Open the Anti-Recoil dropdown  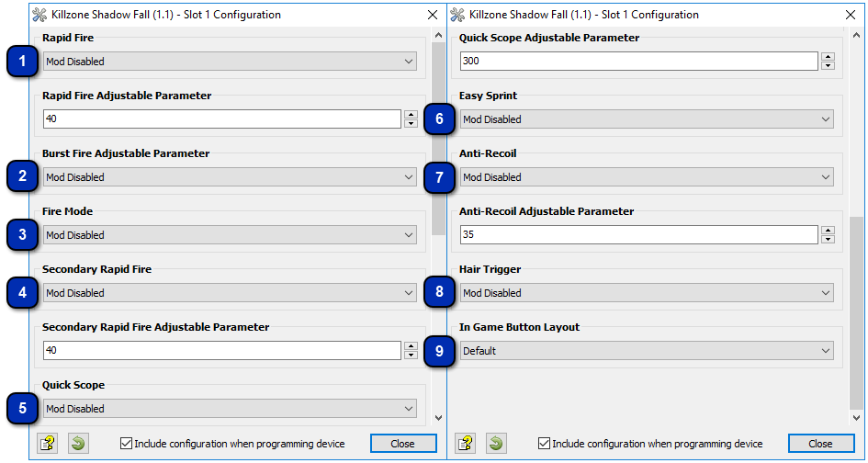pos(647,177)
